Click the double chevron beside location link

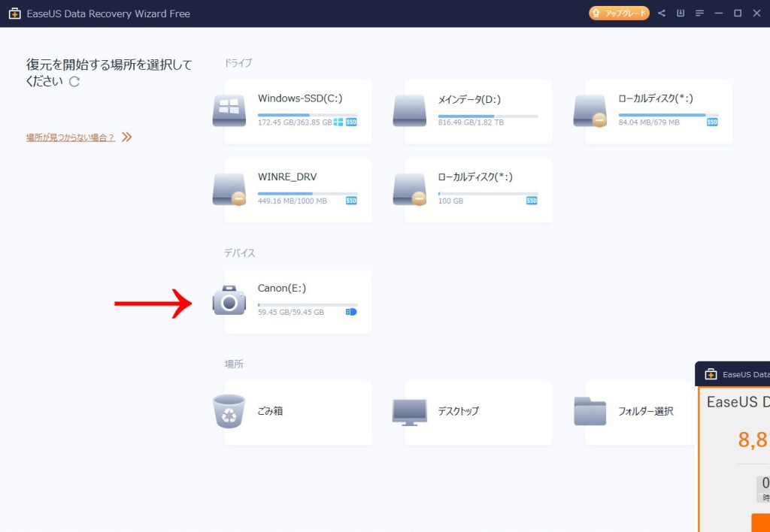(126, 137)
